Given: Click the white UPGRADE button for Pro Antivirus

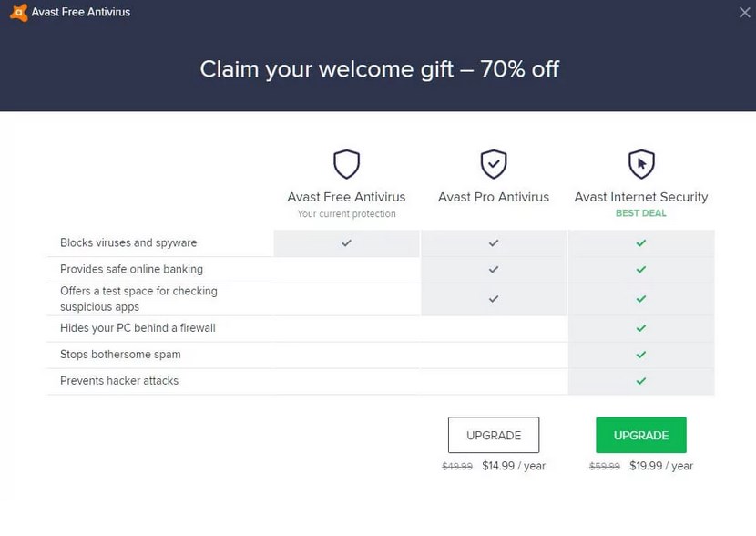Looking at the screenshot, I should click(494, 435).
